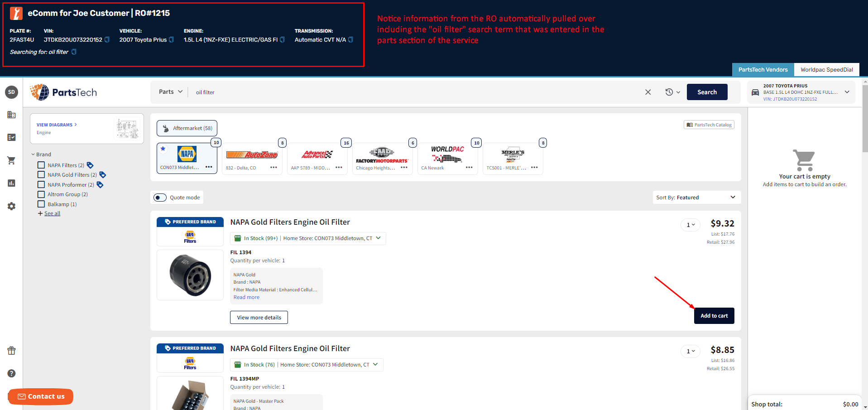Screen dimensions: 868x410
Task: Switch to Worldpac SpeedDial tab
Action: click(826, 69)
